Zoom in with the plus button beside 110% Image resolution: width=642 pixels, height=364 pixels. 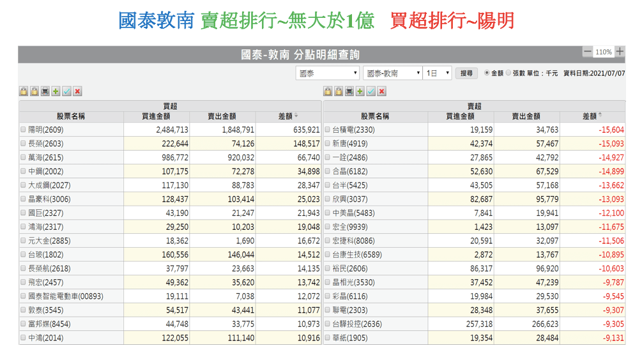(x=620, y=52)
